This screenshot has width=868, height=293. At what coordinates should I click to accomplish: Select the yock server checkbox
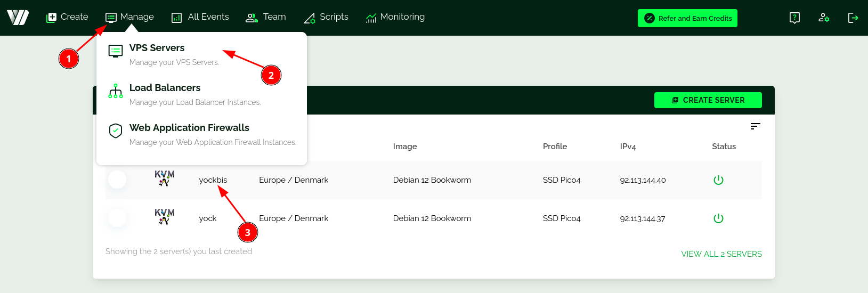(117, 218)
